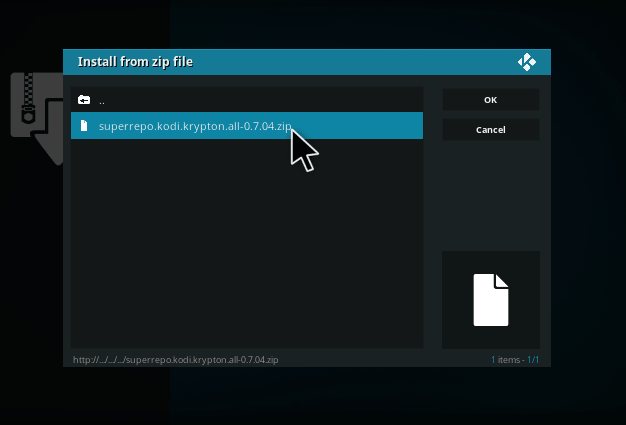The image size is (626, 425).
Task: Click the large file preview thumbnail
Action: point(491,300)
